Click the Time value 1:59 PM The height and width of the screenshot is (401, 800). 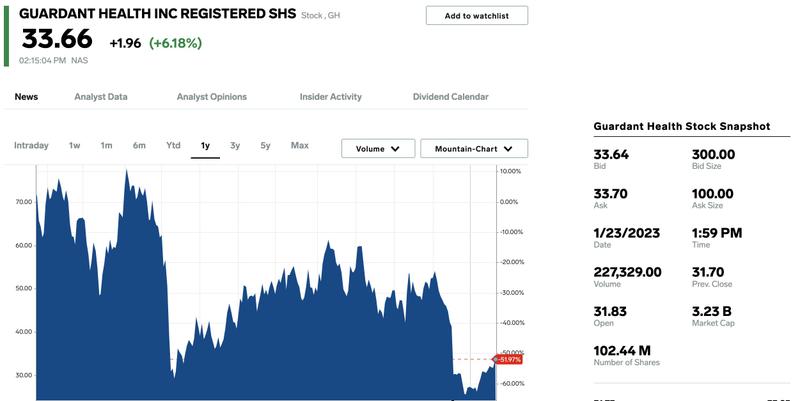pyautogui.click(x=717, y=233)
